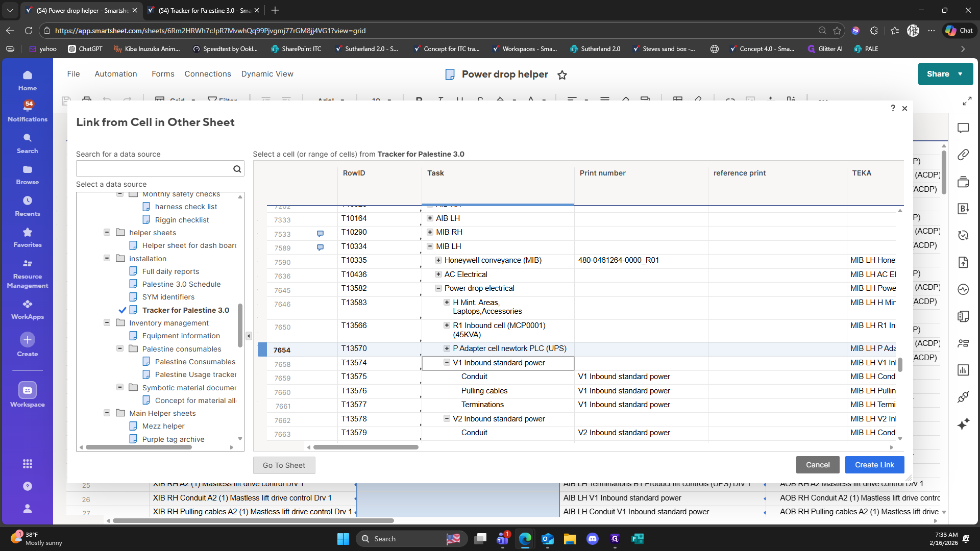Image resolution: width=980 pixels, height=551 pixels.
Task: Click the comment icon on row 7533
Action: pyautogui.click(x=320, y=234)
